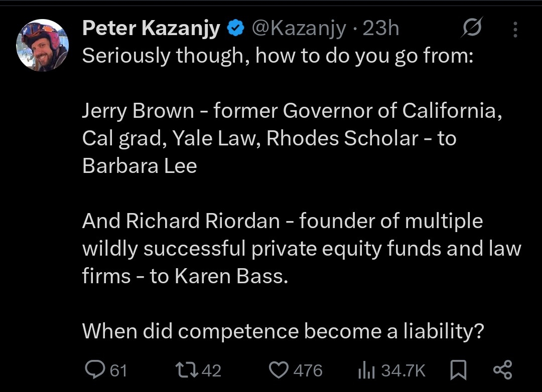
Task: Click the 23h timestamp
Action: click(x=380, y=29)
